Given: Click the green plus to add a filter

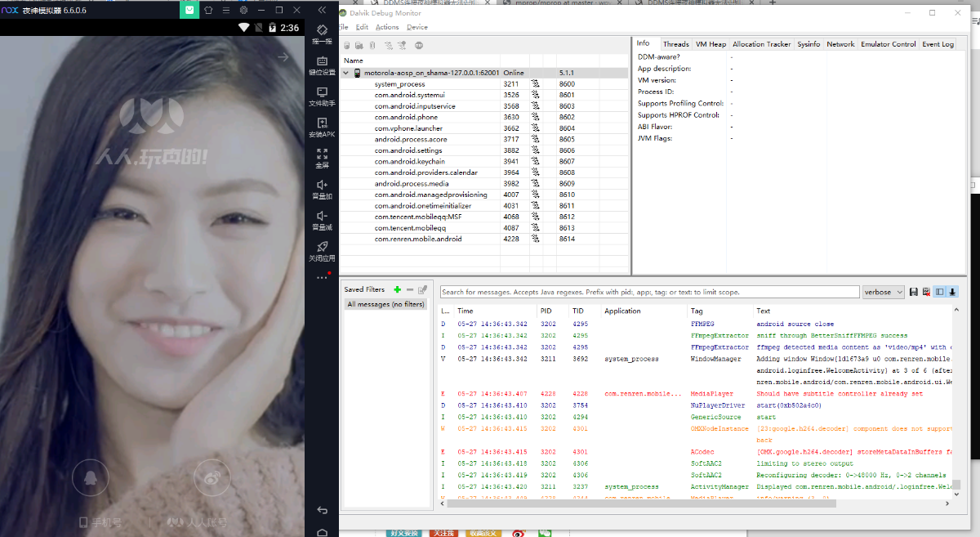Looking at the screenshot, I should [x=397, y=289].
